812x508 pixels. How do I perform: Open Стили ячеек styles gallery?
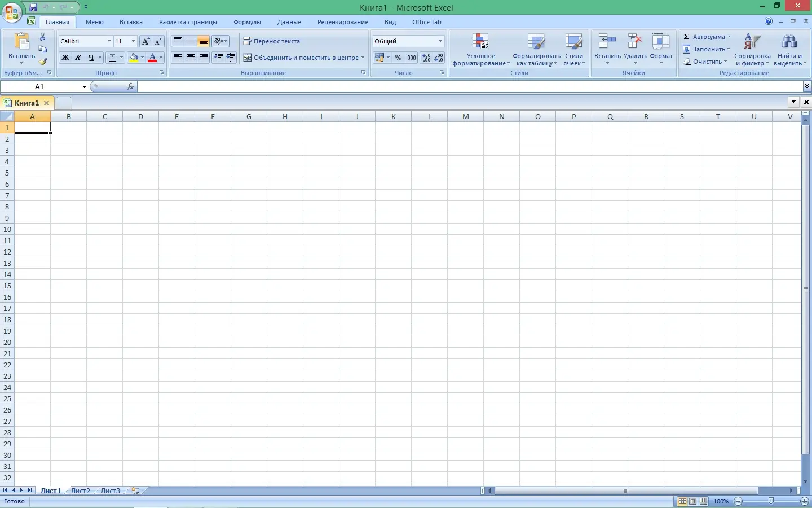tap(574, 50)
